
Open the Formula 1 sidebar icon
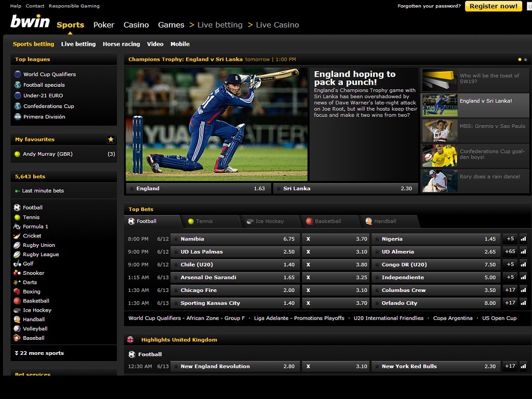17,227
